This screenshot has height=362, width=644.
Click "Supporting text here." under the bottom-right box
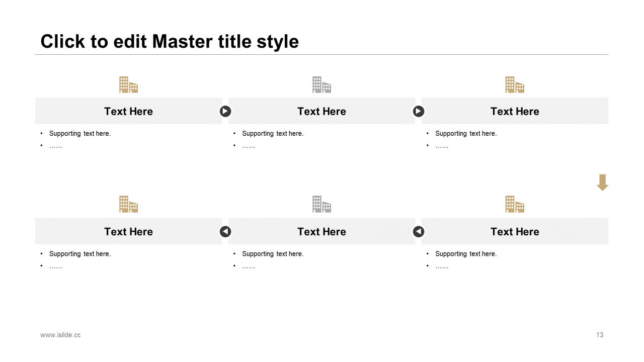click(x=465, y=254)
